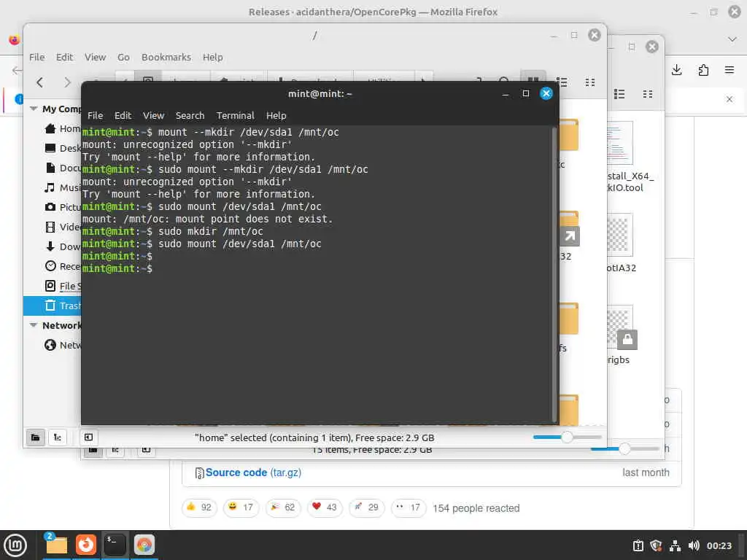The height and width of the screenshot is (560, 747).
Task: Collapse the My Computer sidebar section
Action: 34,109
